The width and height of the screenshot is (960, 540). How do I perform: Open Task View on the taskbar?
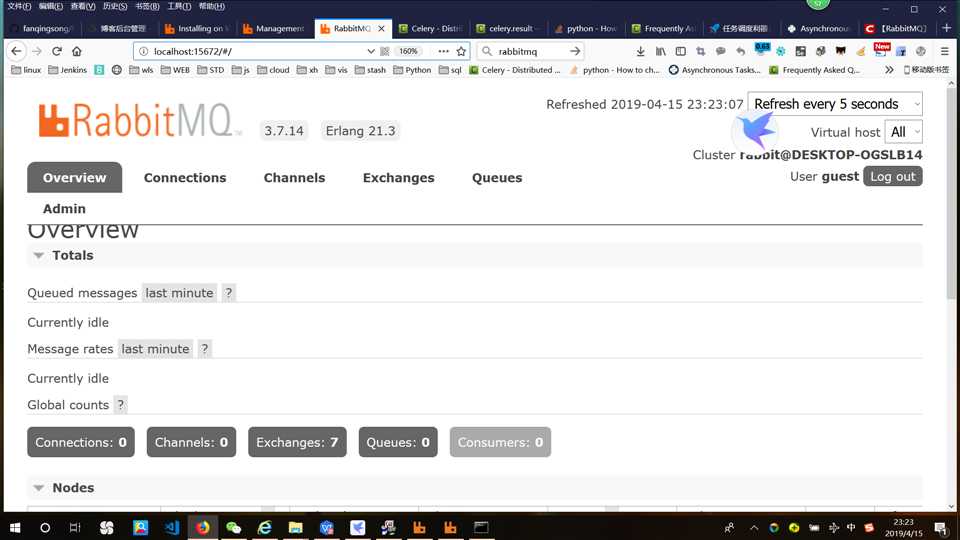pyautogui.click(x=75, y=527)
